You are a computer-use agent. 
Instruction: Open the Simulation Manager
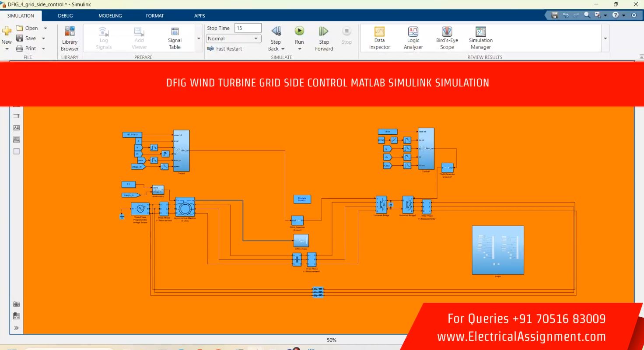tap(480, 38)
